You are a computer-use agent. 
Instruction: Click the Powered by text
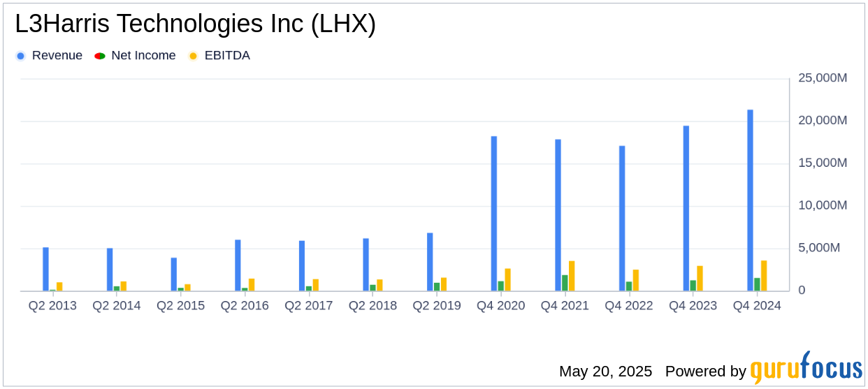[x=706, y=372]
